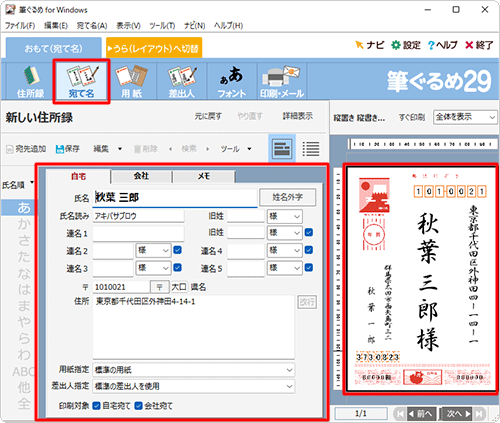Toggle 自宅宛て print target checkbox
500x423 pixels.
pyautogui.click(x=96, y=406)
